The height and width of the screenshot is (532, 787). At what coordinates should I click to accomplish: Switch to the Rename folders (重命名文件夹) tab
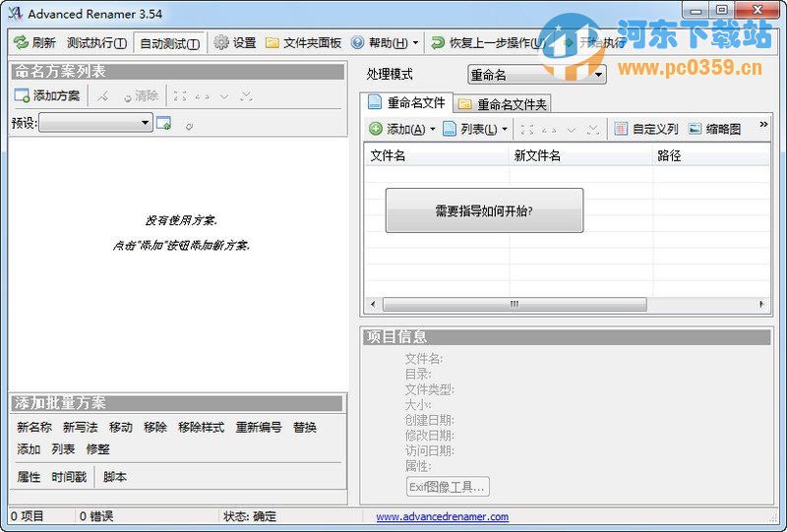(x=503, y=104)
